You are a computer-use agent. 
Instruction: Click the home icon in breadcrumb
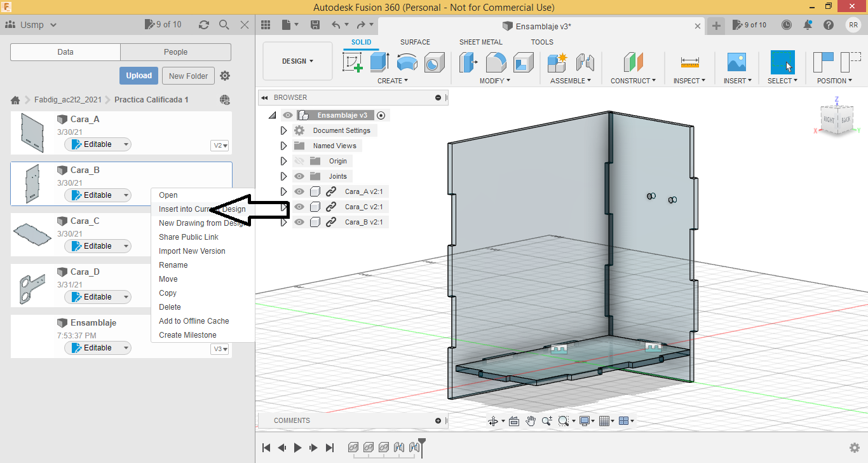click(15, 100)
